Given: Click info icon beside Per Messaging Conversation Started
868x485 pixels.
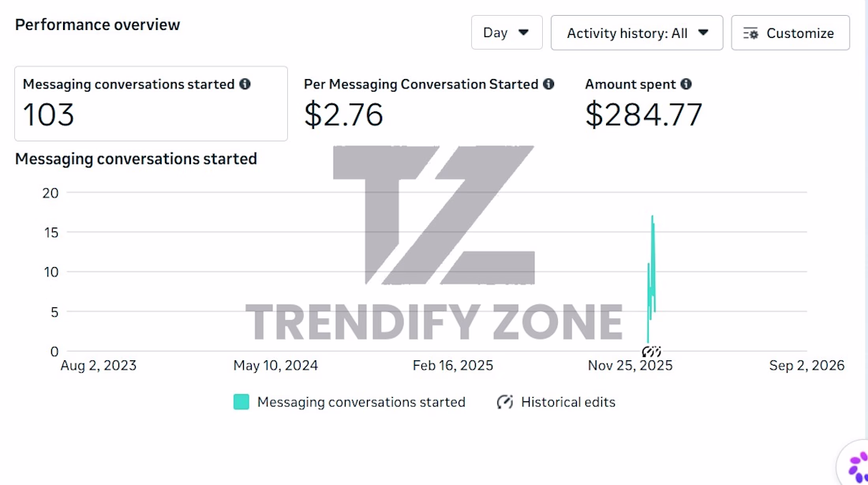Looking at the screenshot, I should point(548,84).
